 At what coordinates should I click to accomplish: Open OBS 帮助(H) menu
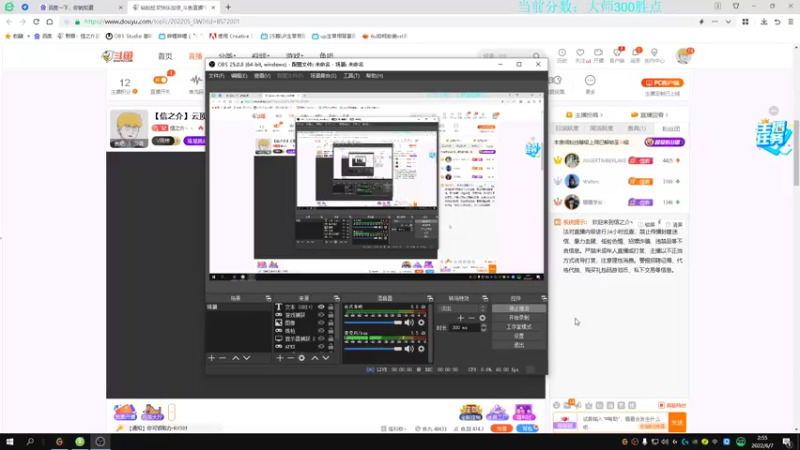tap(374, 76)
